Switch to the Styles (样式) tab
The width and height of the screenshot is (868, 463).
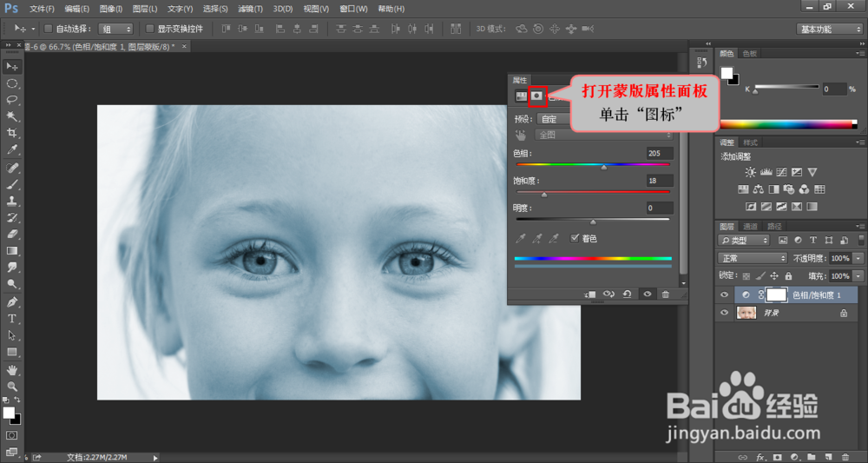tap(750, 142)
